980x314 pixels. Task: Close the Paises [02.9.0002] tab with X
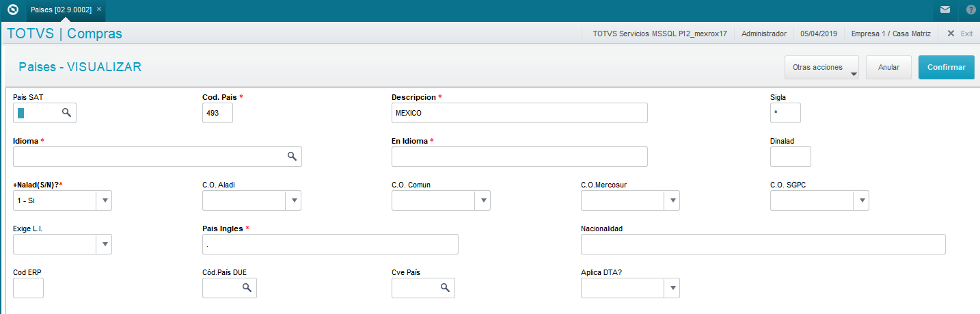(x=98, y=9)
